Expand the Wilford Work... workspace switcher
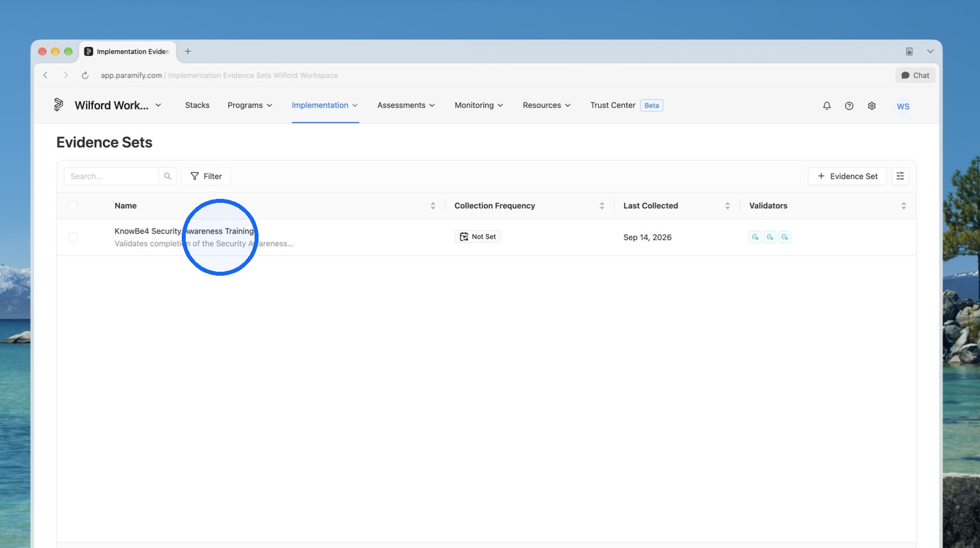This screenshot has width=980, height=548. pos(118,105)
